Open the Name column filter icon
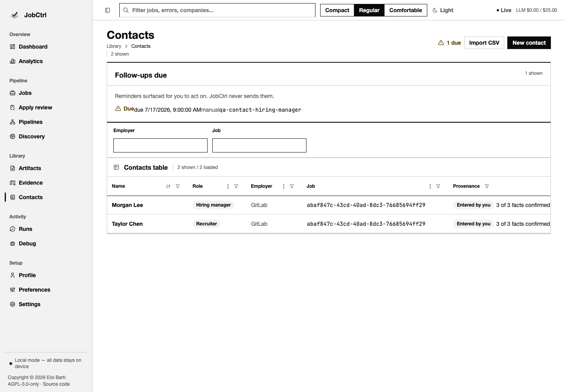The image size is (565, 392). (x=178, y=186)
